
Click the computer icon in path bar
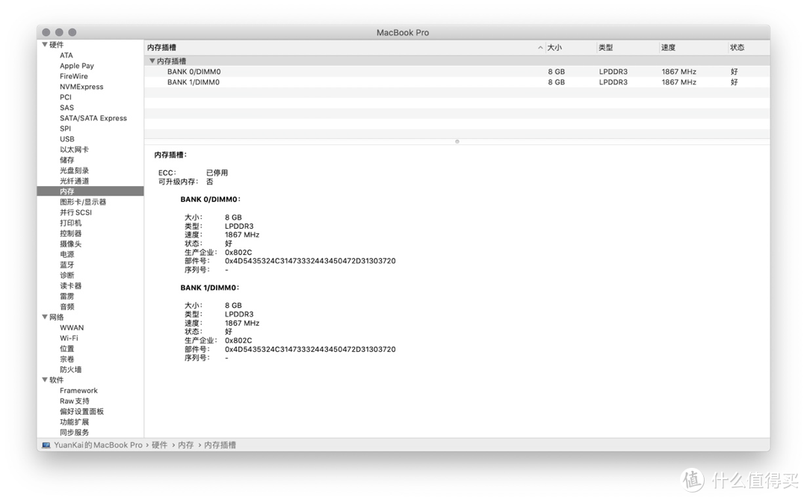click(x=46, y=445)
